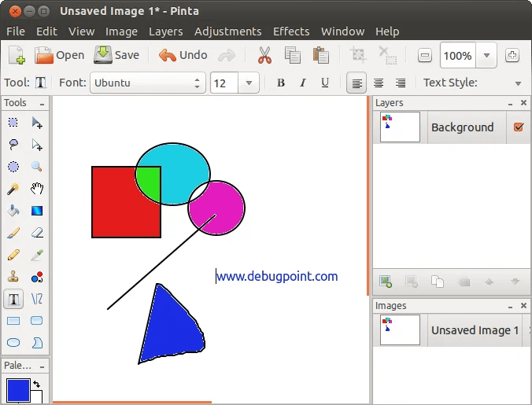Set text alignment to left
This screenshot has width=532, height=405.
(x=357, y=83)
